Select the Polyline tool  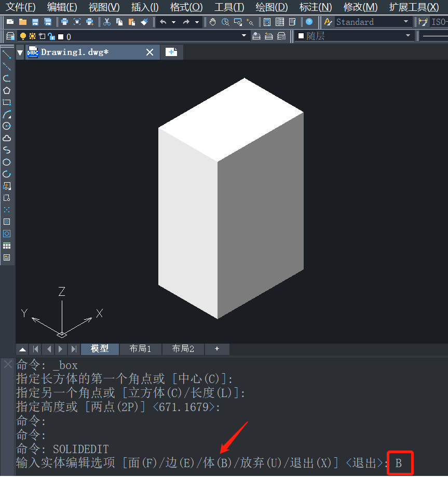(7, 78)
